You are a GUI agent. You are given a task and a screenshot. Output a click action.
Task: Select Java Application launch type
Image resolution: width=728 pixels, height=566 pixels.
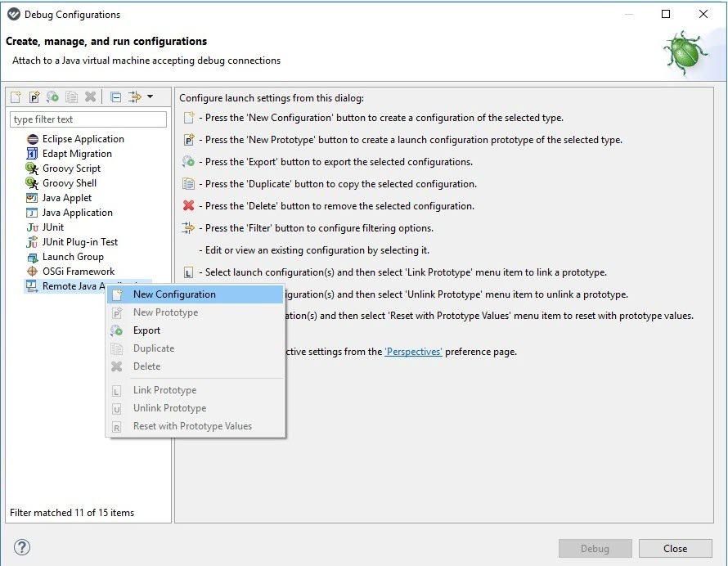[78, 213]
